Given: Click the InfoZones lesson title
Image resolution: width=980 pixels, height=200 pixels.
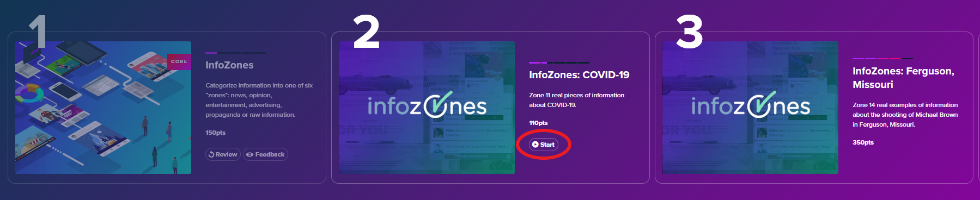Looking at the screenshot, I should click(229, 65).
